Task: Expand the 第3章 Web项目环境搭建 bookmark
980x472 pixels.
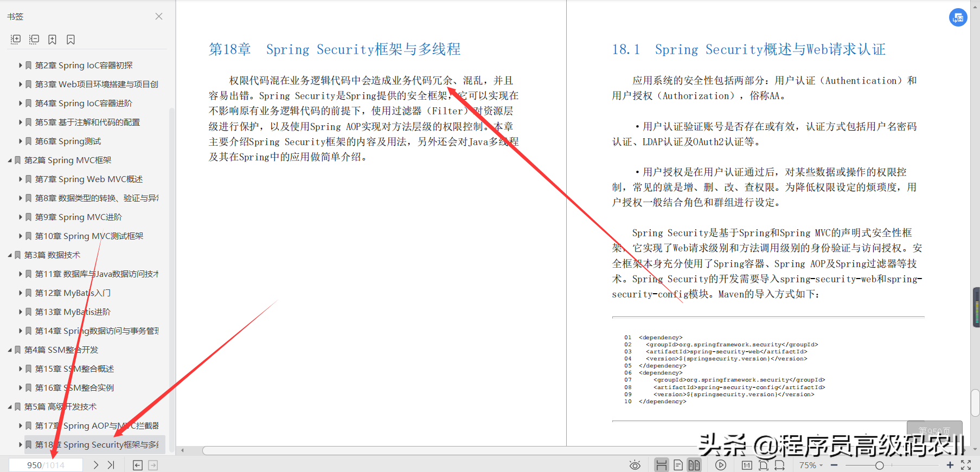Action: (x=21, y=84)
